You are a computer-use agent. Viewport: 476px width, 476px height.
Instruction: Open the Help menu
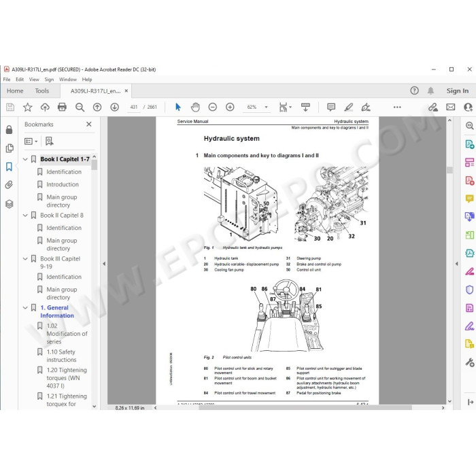point(87,80)
